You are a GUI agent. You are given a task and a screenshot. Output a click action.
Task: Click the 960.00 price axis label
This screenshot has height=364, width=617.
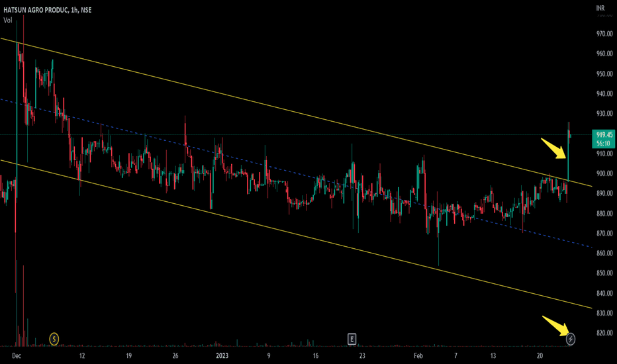[604, 54]
